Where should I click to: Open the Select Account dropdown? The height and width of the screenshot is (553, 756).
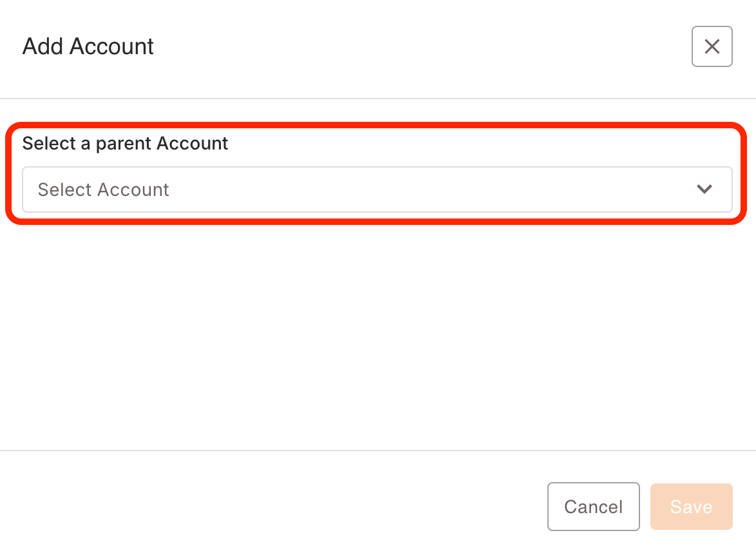(377, 189)
